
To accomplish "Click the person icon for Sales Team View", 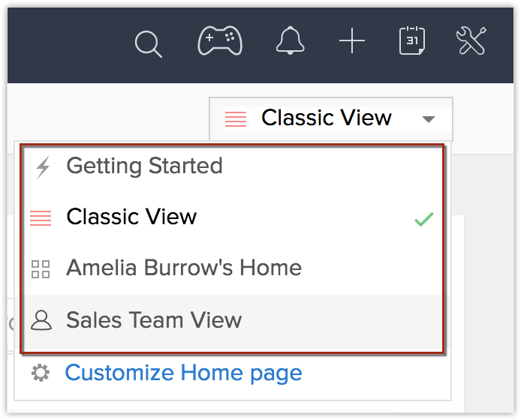I will 41,321.
